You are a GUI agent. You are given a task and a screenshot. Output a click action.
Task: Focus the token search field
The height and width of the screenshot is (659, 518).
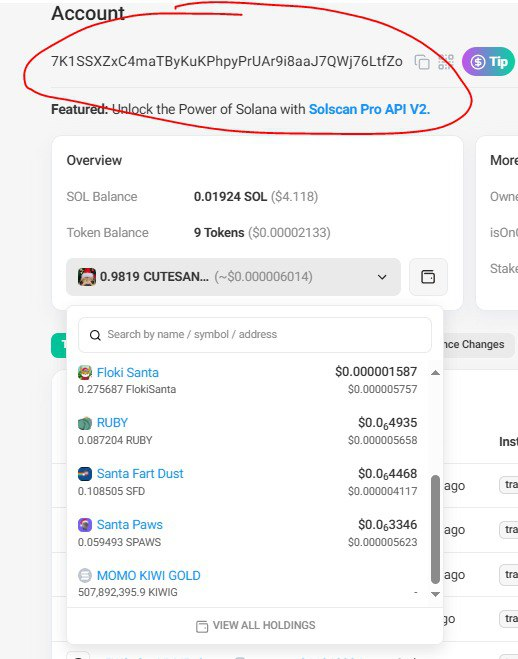[x=255, y=335]
